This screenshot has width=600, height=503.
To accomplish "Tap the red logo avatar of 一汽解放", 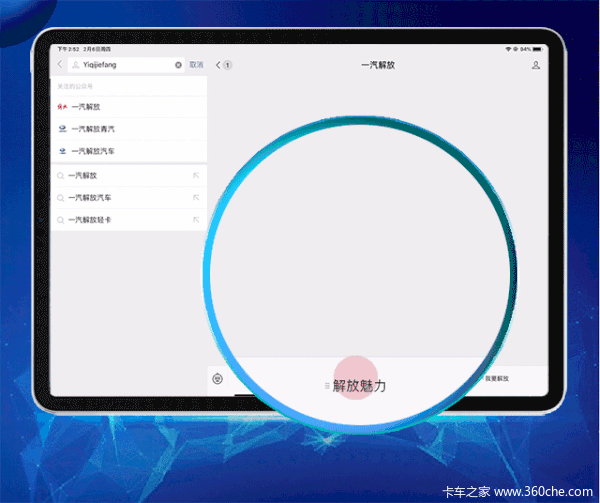I will point(62,107).
